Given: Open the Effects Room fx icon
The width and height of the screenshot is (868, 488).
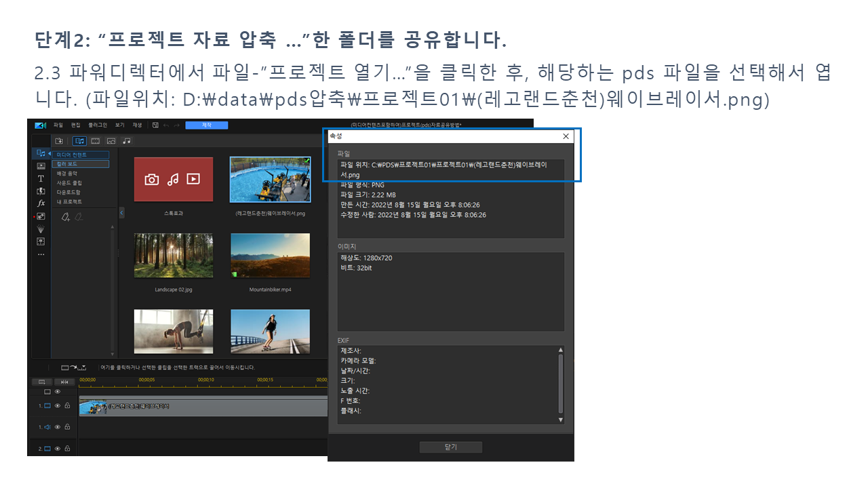Looking at the screenshot, I should click(x=41, y=203).
